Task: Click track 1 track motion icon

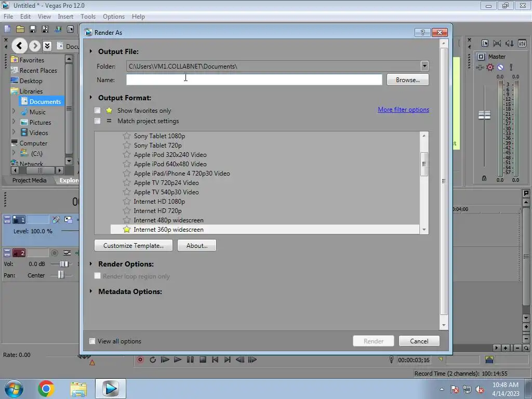Action: click(x=56, y=220)
